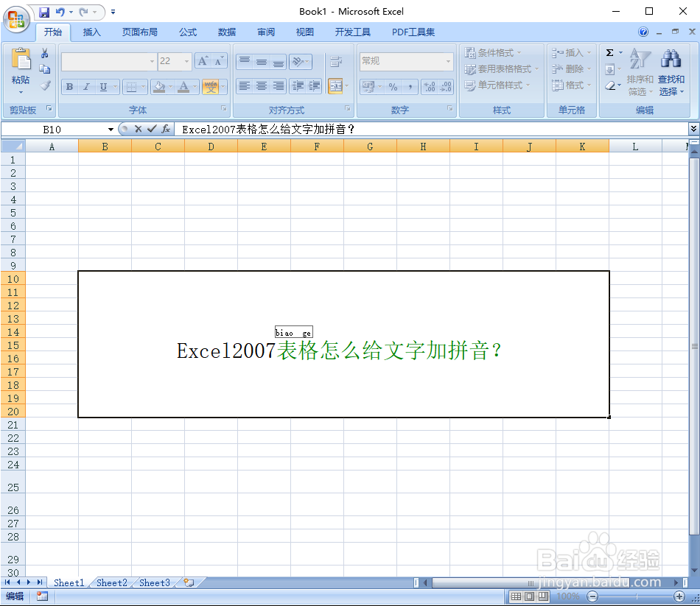Click the 查找和选择 button

[671, 72]
